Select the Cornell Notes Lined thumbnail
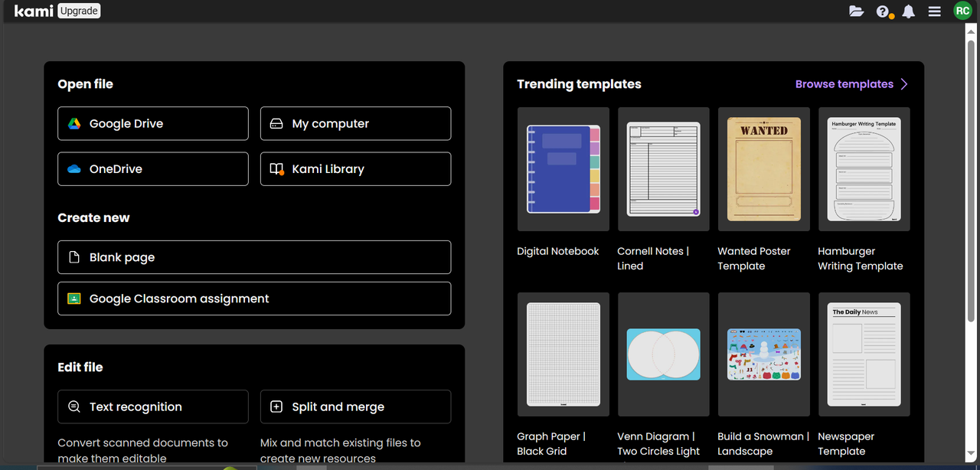The width and height of the screenshot is (980, 470). click(x=664, y=169)
